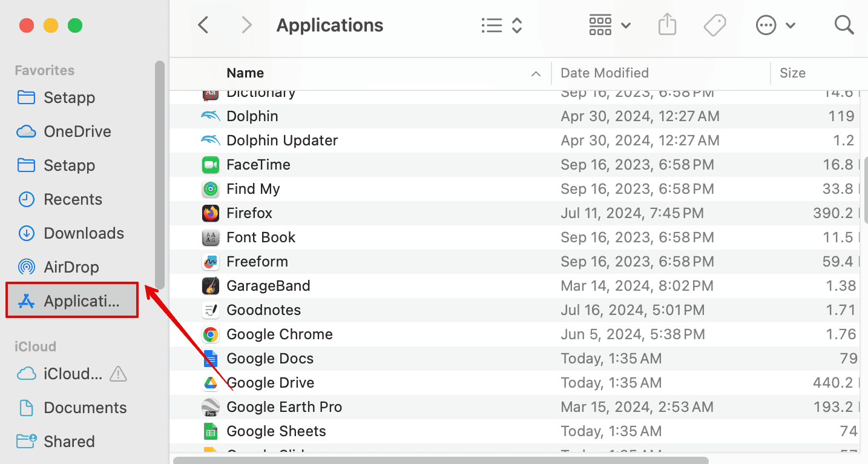Select the FaceTime app icon
The image size is (868, 464).
(x=210, y=165)
